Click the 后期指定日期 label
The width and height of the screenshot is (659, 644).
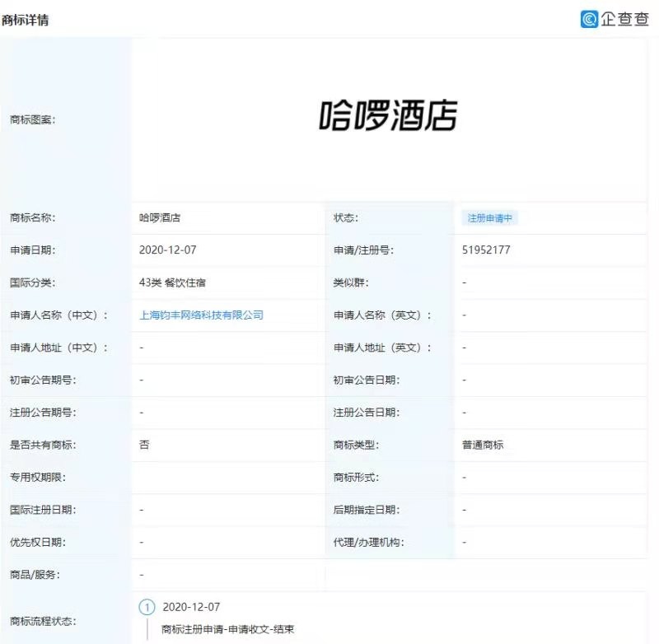(367, 510)
